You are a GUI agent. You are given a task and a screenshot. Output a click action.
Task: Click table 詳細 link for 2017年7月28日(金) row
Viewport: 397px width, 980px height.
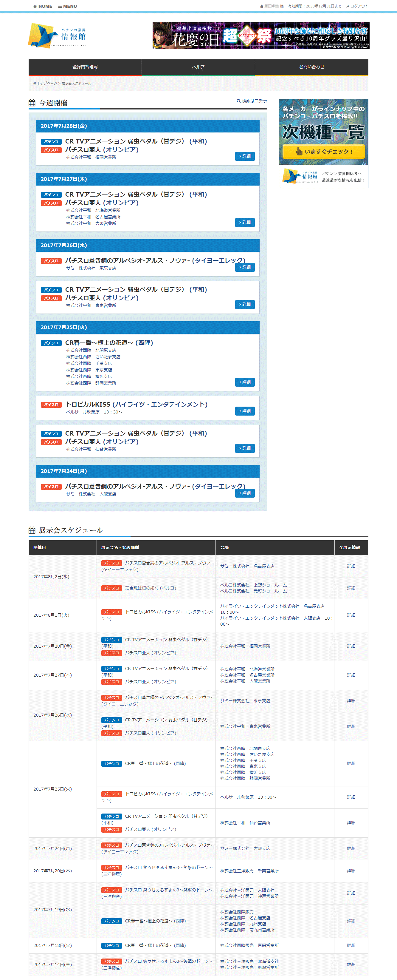coord(351,646)
